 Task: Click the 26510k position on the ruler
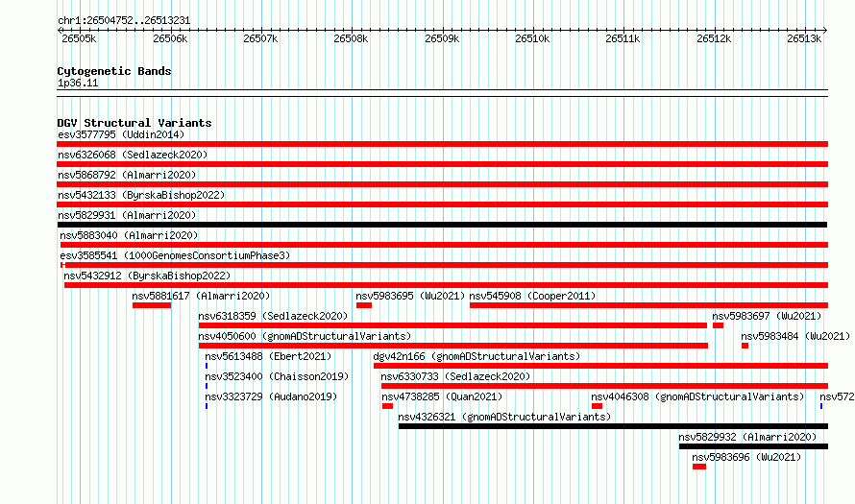point(533,38)
